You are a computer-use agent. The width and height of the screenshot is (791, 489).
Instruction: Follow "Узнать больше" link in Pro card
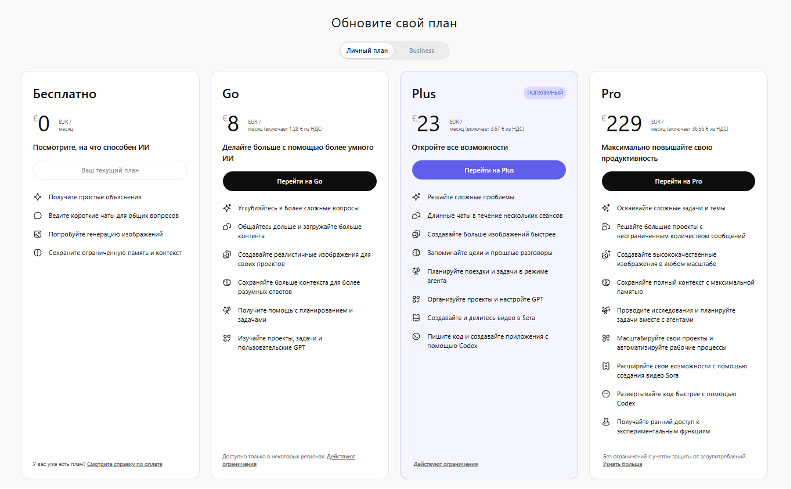[622, 464]
